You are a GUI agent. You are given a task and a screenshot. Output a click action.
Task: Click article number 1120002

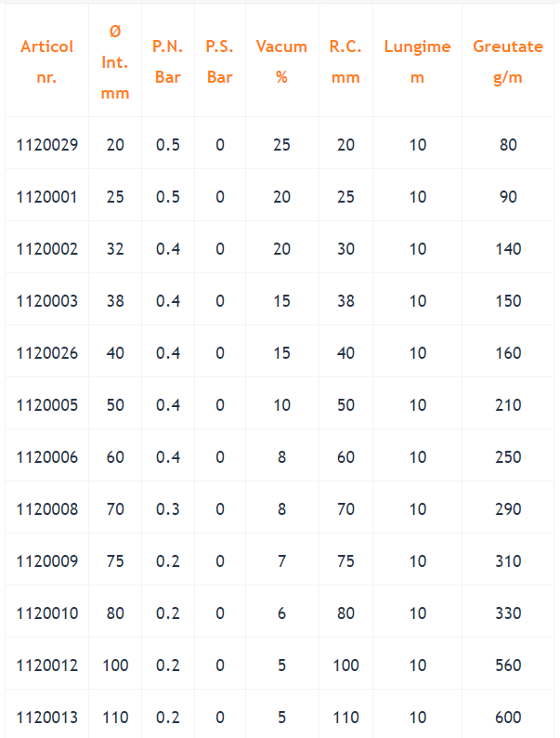click(x=47, y=249)
